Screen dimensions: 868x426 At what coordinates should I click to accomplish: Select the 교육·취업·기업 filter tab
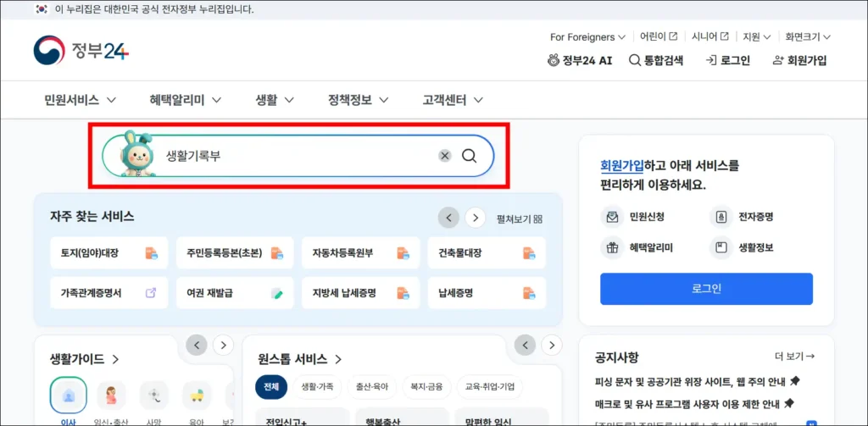489,387
